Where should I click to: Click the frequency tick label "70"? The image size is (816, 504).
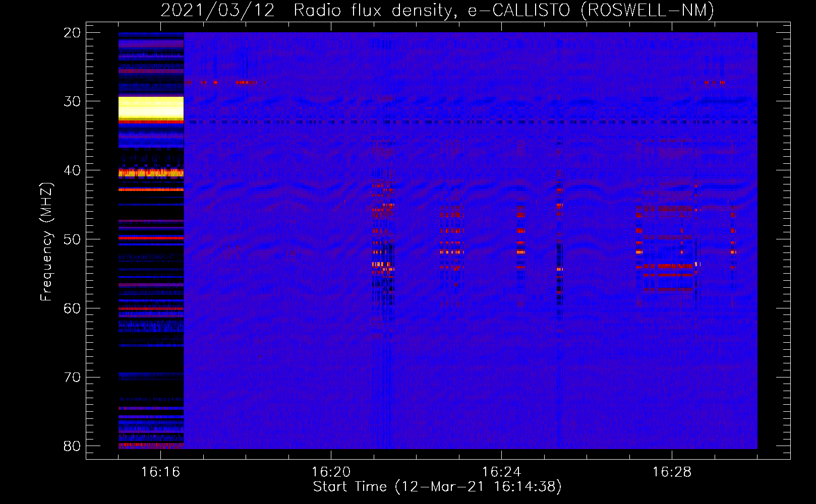point(72,377)
